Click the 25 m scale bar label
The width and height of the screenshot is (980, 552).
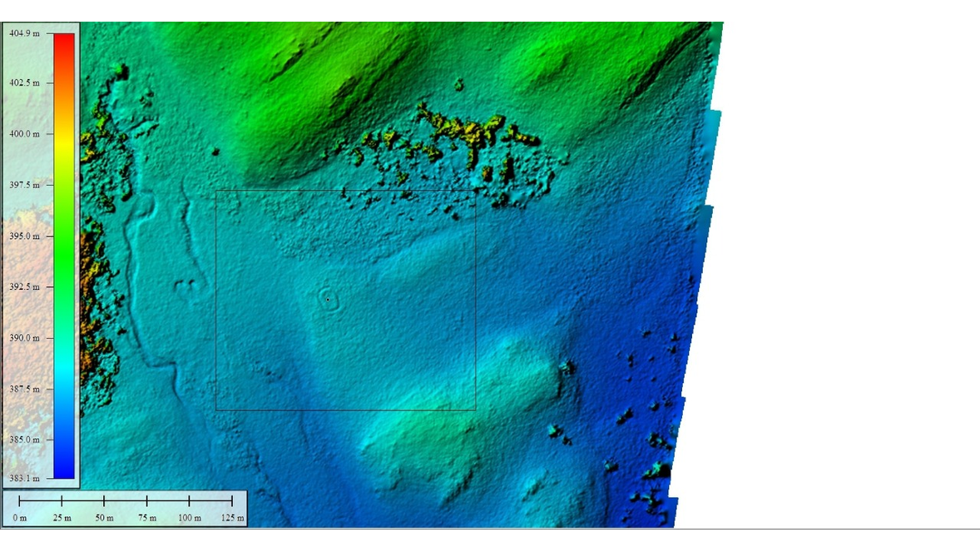(x=62, y=518)
